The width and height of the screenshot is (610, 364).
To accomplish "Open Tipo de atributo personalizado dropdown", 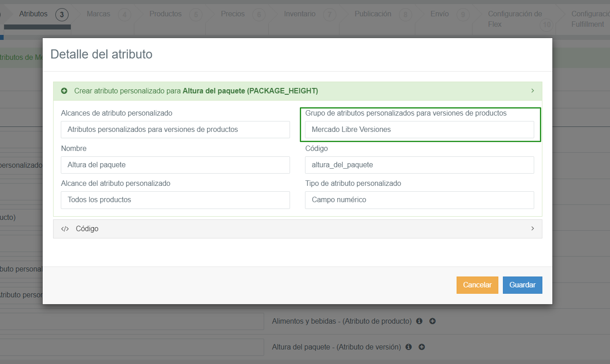I will pos(419,200).
